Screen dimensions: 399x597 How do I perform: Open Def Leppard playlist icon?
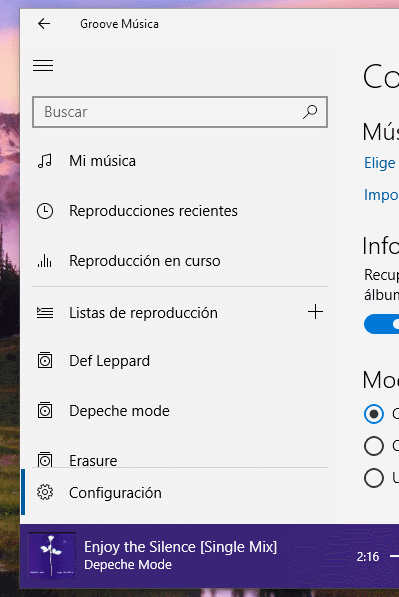click(x=45, y=361)
